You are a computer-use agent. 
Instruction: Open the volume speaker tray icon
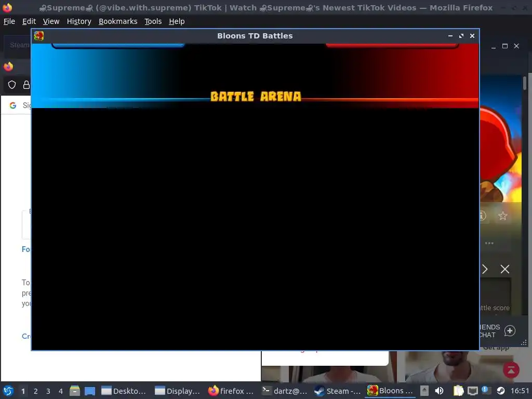(439, 391)
